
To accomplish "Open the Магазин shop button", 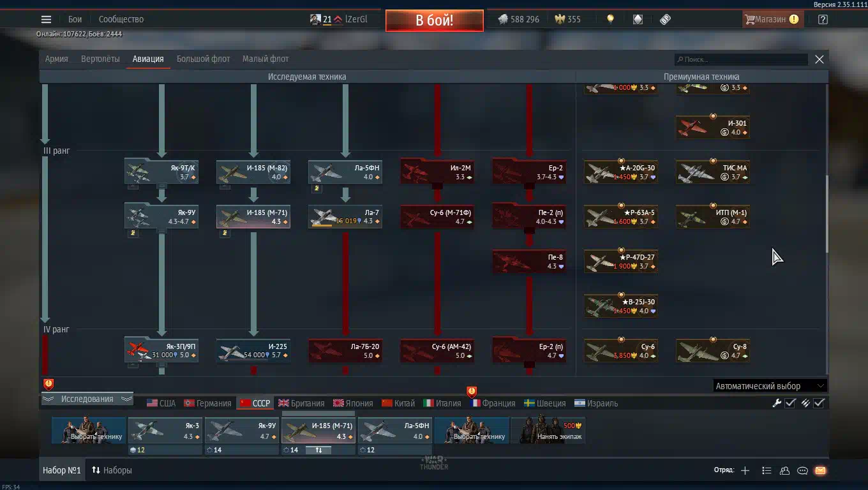I will (x=772, y=19).
